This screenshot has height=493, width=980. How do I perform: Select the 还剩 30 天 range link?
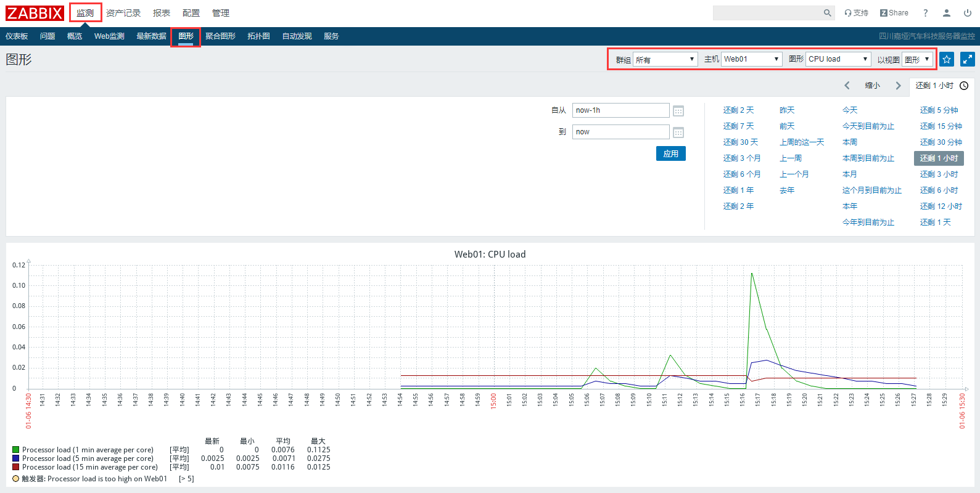point(741,142)
